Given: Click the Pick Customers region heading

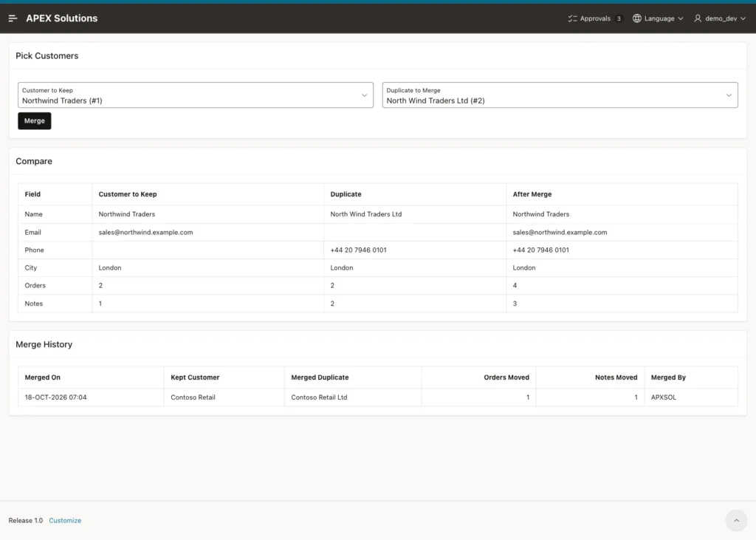Looking at the screenshot, I should click(47, 56).
